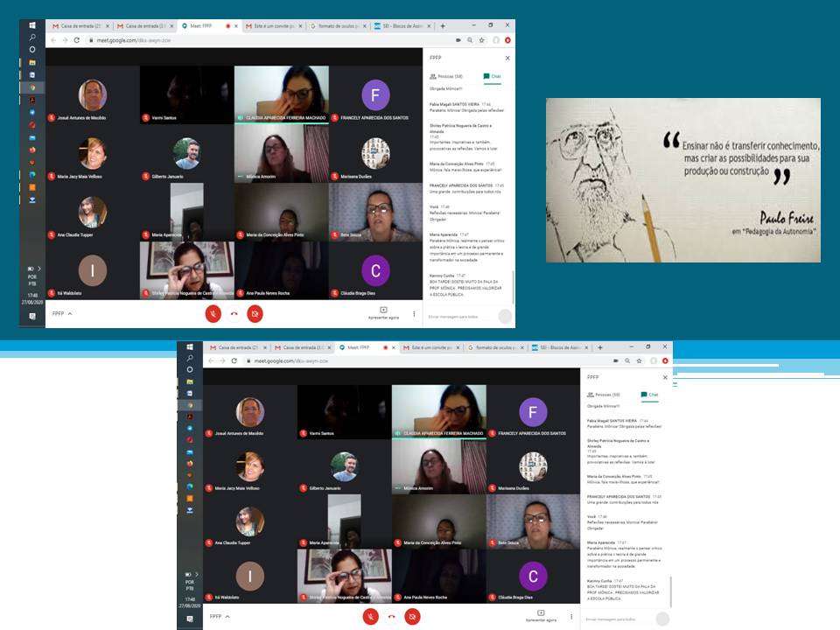The image size is (840, 630).
Task: Switch to Pessoas tab in upper screenshot
Action: pyautogui.click(x=446, y=77)
